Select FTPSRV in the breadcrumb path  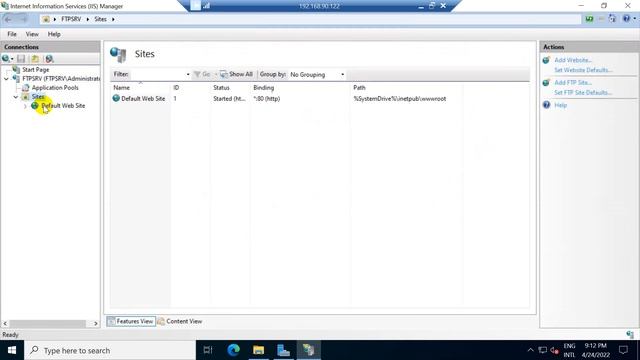click(71, 19)
